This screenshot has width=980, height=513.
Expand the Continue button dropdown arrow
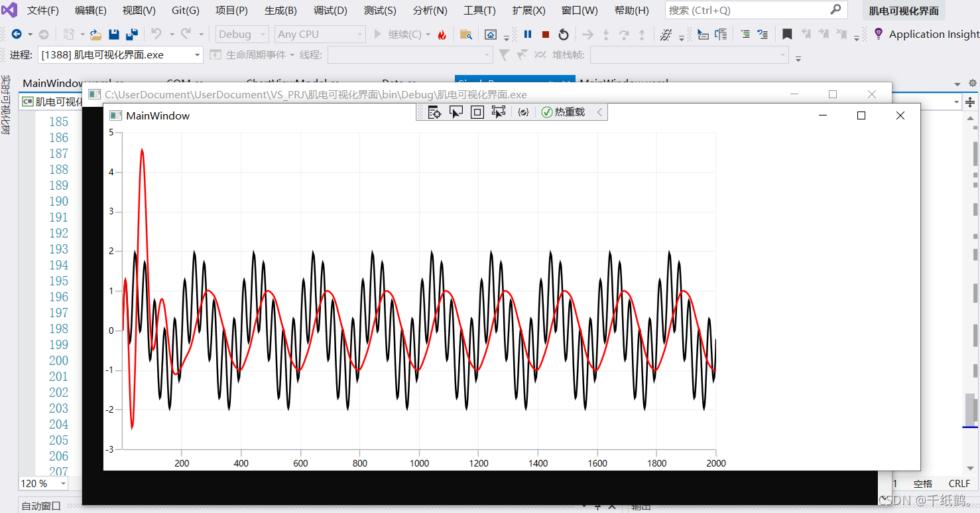pyautogui.click(x=428, y=35)
